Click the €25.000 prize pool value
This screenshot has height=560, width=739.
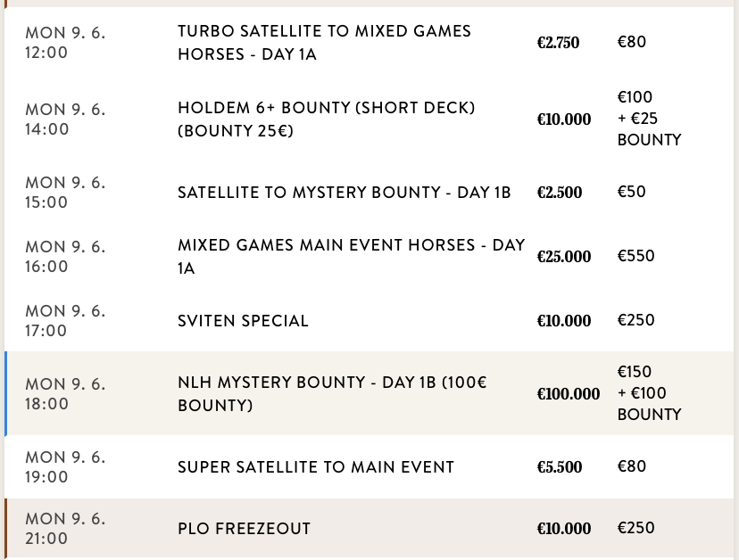click(564, 256)
